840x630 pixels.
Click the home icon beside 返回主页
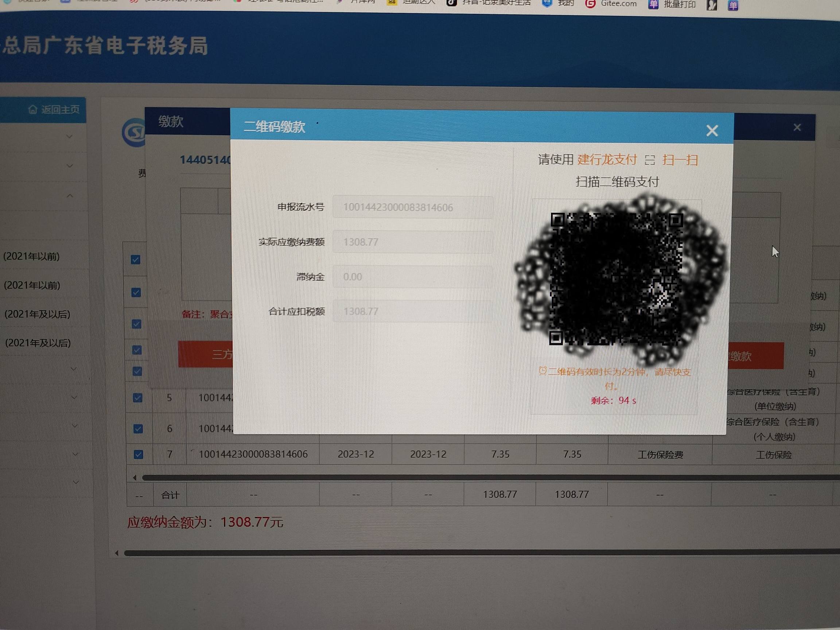pyautogui.click(x=33, y=110)
